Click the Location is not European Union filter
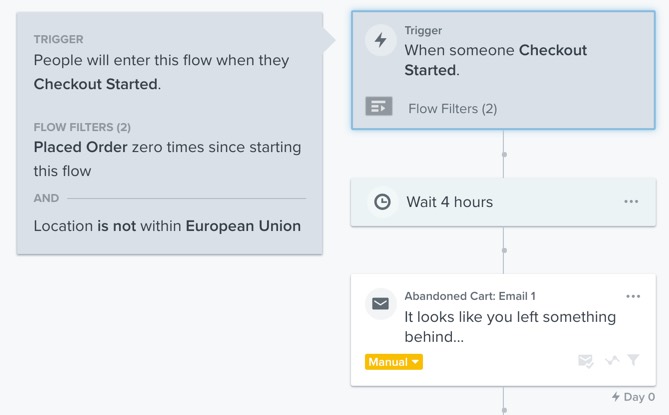Viewport: 669px width, 415px height. click(x=167, y=226)
